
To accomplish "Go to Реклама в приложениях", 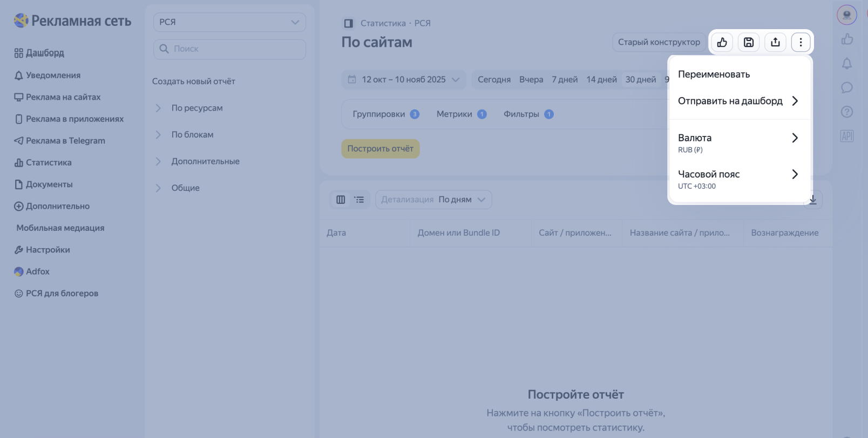I will [x=69, y=119].
